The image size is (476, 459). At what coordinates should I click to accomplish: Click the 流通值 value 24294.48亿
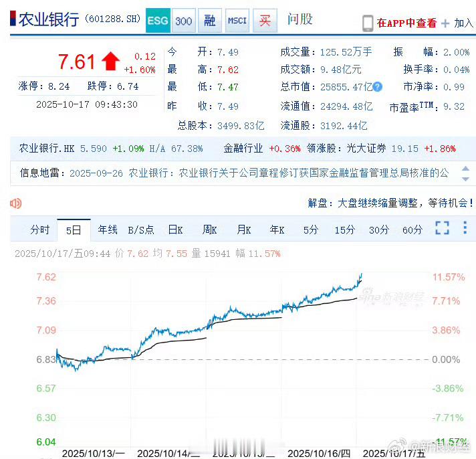346,106
